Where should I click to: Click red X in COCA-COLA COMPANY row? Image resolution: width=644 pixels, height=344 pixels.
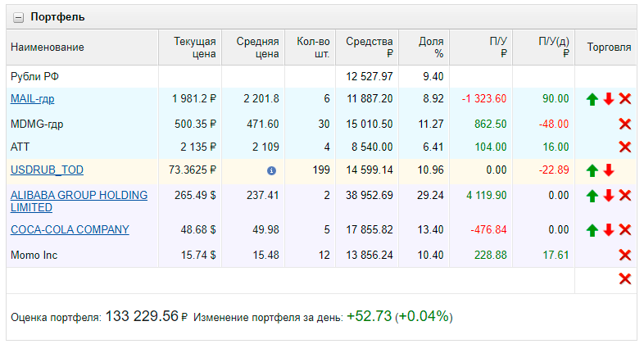click(x=624, y=230)
